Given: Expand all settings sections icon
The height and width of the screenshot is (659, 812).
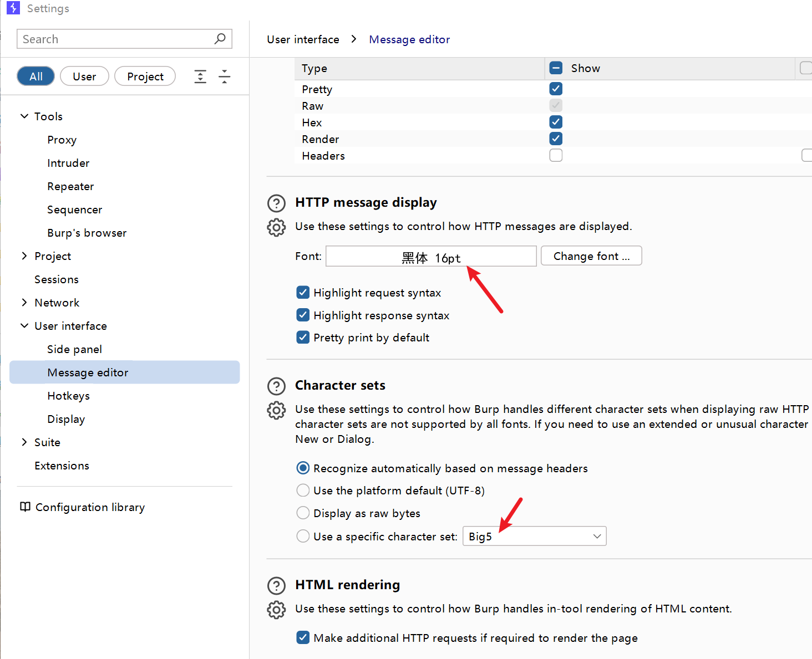Looking at the screenshot, I should [x=200, y=76].
